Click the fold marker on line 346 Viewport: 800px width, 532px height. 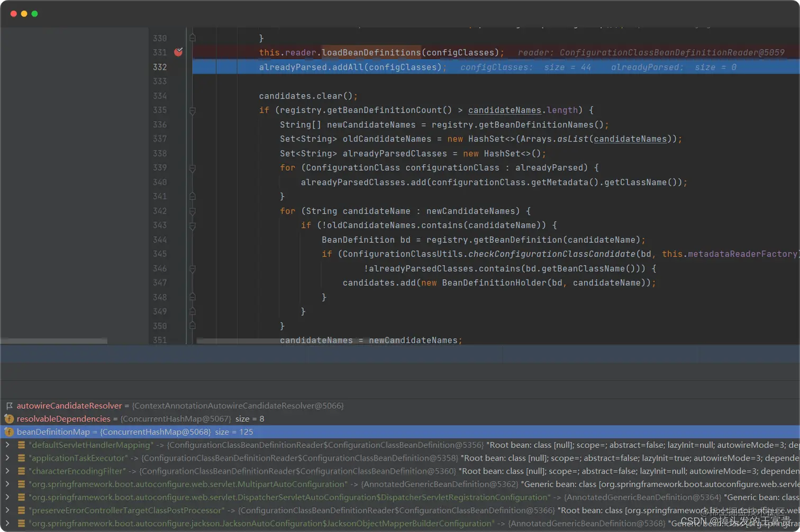[193, 269]
